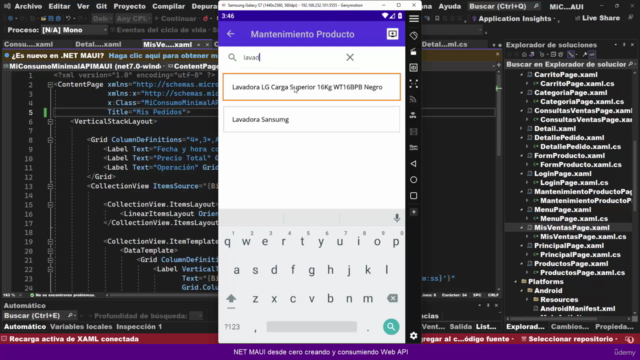Open the Ayuda menu

click(x=450, y=6)
